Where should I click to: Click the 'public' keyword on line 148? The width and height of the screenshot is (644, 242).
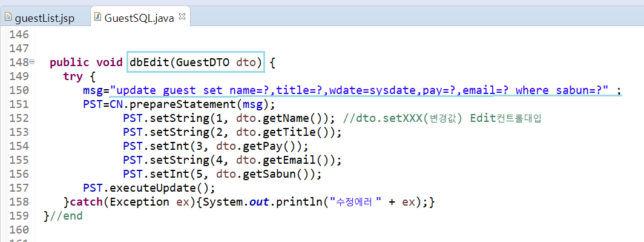(x=70, y=62)
